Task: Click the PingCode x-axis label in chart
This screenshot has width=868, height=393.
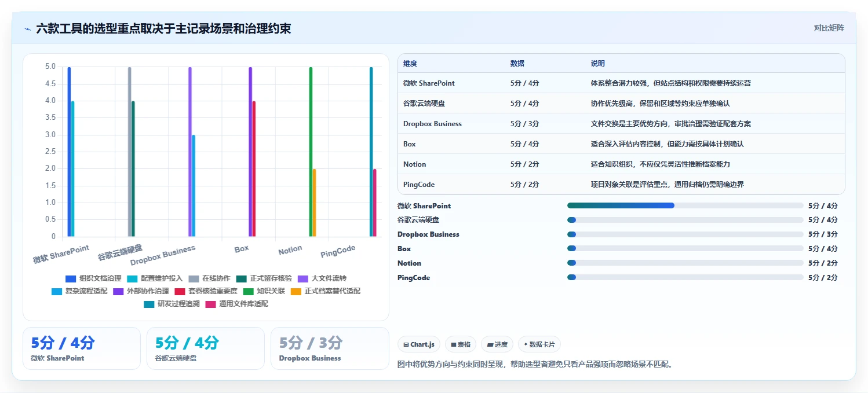Action: (338, 251)
